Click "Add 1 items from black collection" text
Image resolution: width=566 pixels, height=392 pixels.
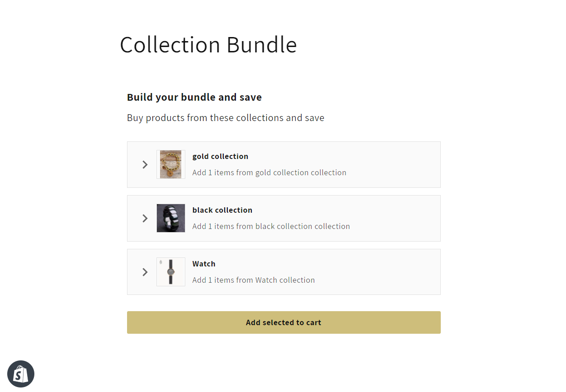point(271,226)
